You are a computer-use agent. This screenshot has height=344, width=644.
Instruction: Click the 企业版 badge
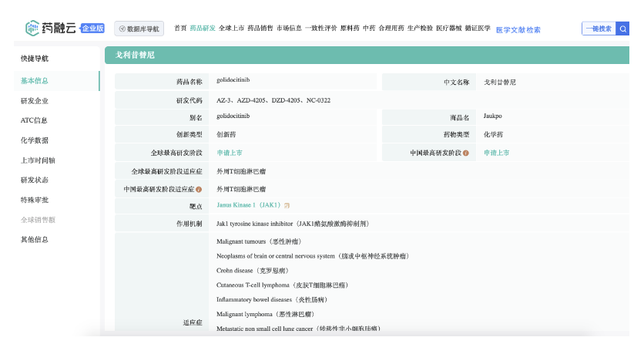pyautogui.click(x=92, y=29)
